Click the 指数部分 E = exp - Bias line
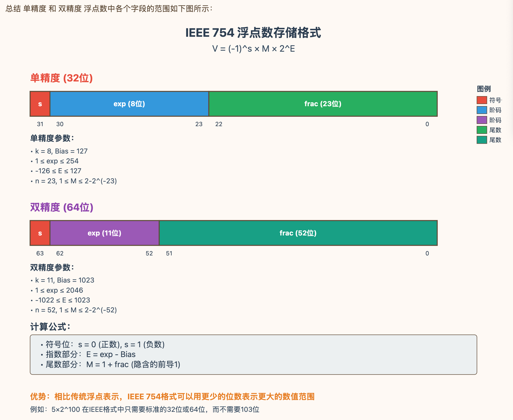513x420 pixels. 88,354
